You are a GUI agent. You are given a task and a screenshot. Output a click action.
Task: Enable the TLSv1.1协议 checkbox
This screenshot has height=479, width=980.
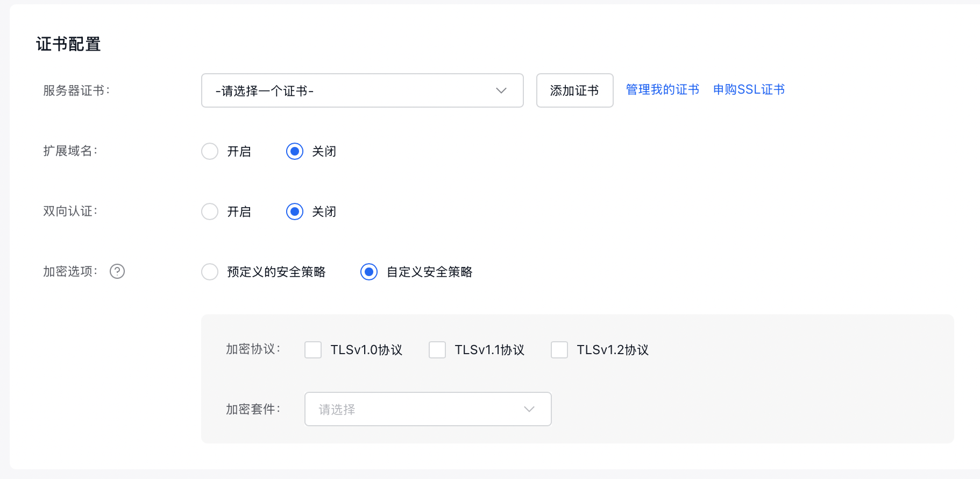(437, 350)
